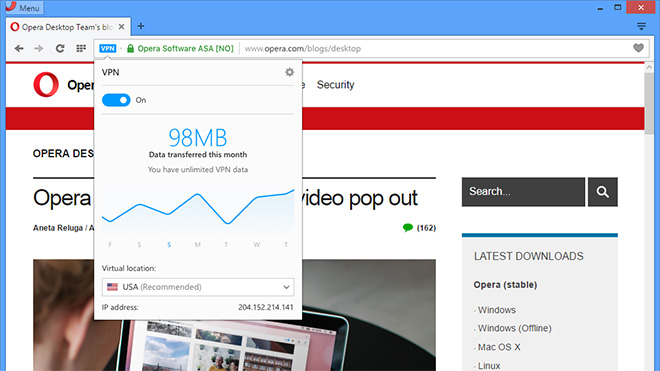Open the tab menu icon at right
Viewport: 660px width, 371px height.
tap(641, 27)
